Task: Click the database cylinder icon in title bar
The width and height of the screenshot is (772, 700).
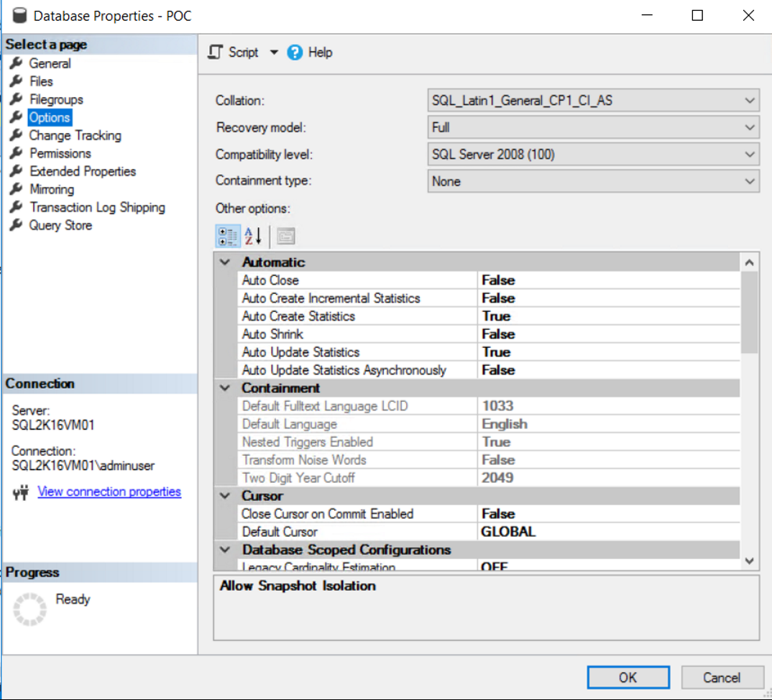Action: pos(19,15)
